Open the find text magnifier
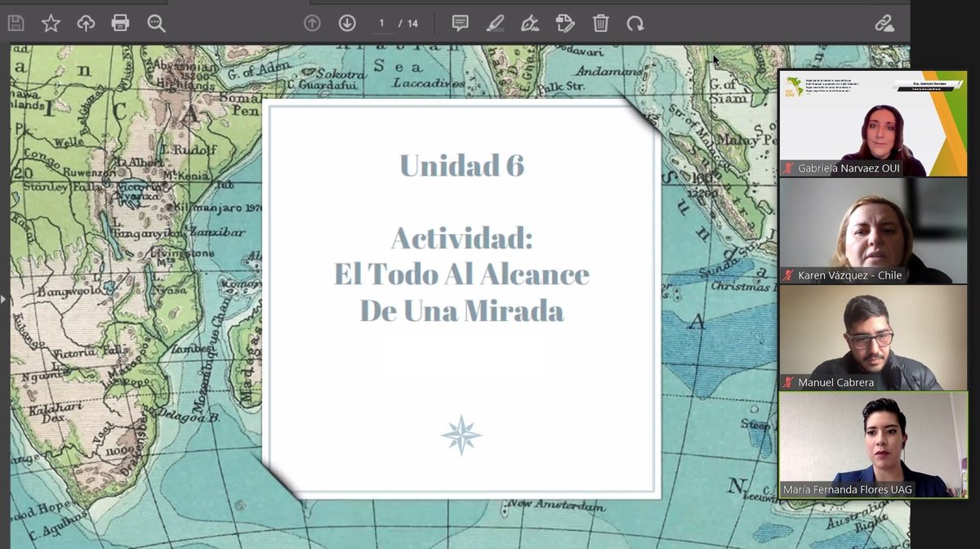The image size is (980, 549). coord(156,24)
